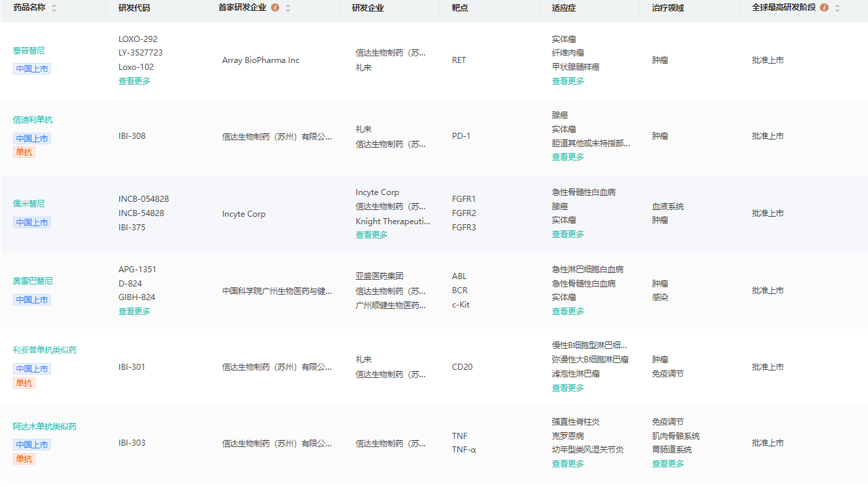Expand 查看更多 under 塞普替尼 研发代码
The image size is (868, 487).
[x=134, y=81]
